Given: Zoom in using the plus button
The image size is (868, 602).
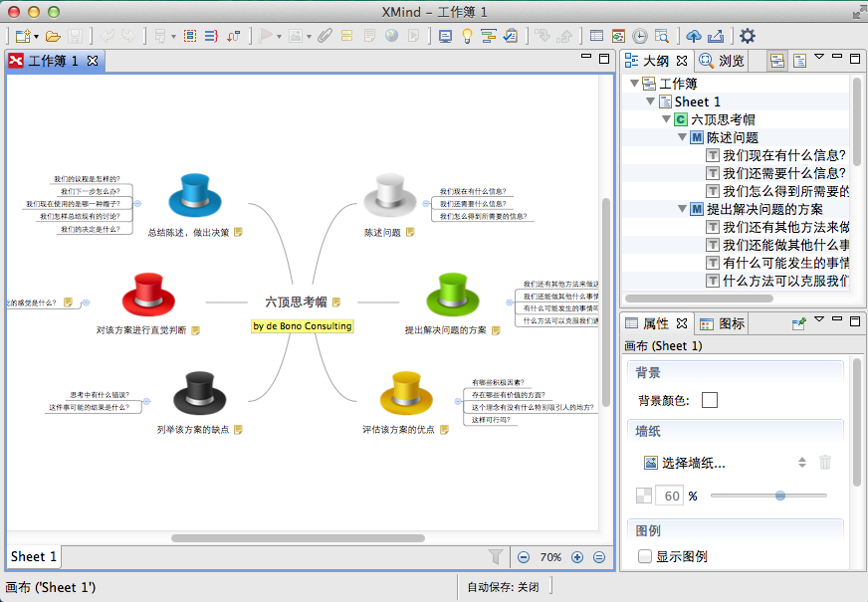Looking at the screenshot, I should (x=578, y=557).
